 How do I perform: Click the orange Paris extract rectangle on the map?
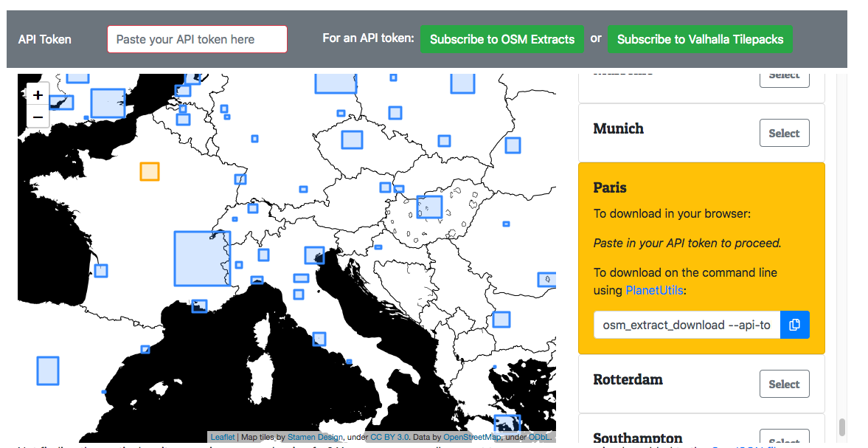pyautogui.click(x=149, y=171)
